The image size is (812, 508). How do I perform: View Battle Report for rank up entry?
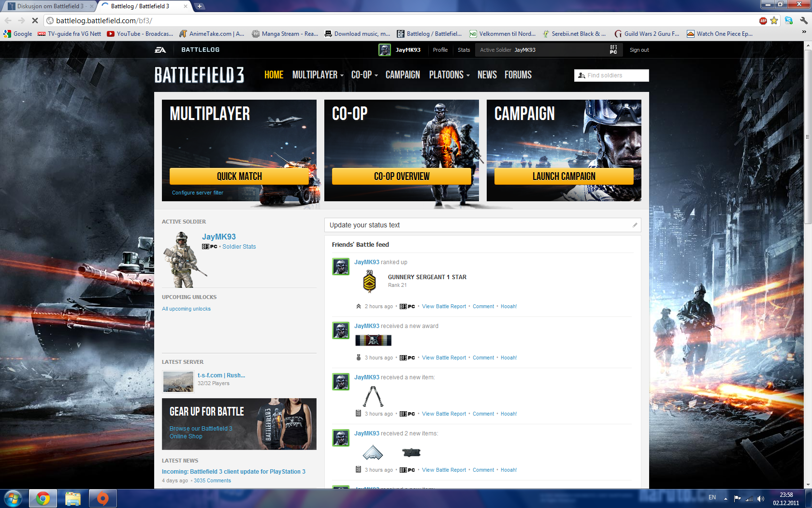tap(444, 307)
